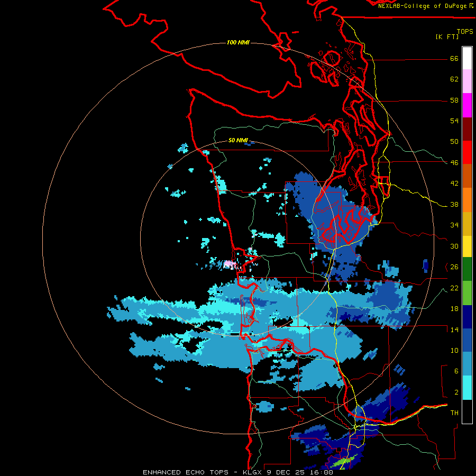Click the 10 legend value

click(454, 350)
